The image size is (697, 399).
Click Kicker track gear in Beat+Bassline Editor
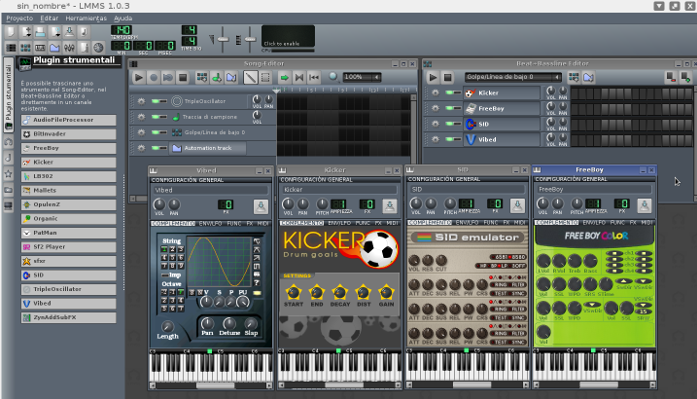(x=435, y=93)
